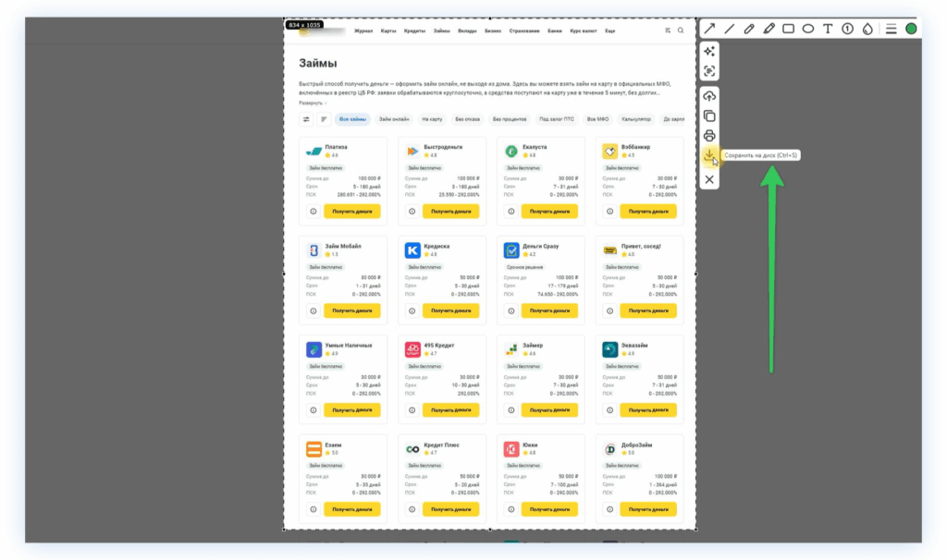This screenshot has height=560, width=947.
Task: Go to the Кредиты section
Action: [414, 30]
